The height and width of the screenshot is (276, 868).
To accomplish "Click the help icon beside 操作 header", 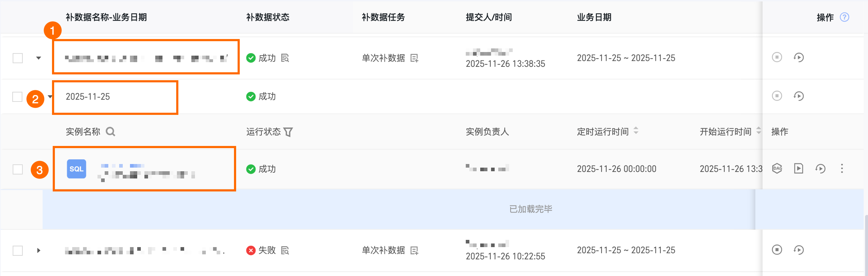I will click(x=845, y=17).
